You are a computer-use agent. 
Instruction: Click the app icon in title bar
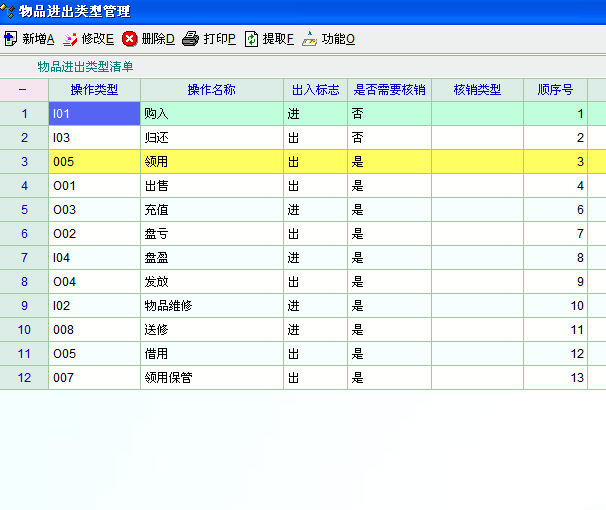pos(9,11)
